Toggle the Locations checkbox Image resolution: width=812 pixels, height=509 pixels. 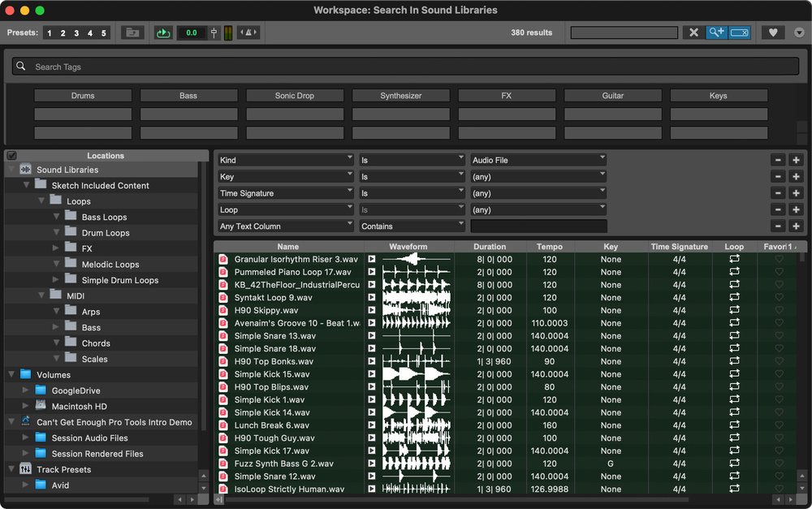[x=11, y=156]
